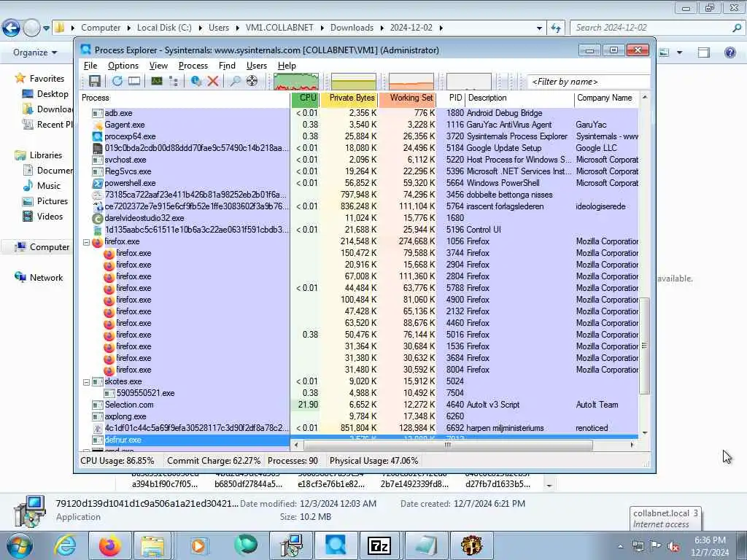
Task: Collapse the parent firefox.exe process tree
Action: pyautogui.click(x=86, y=242)
